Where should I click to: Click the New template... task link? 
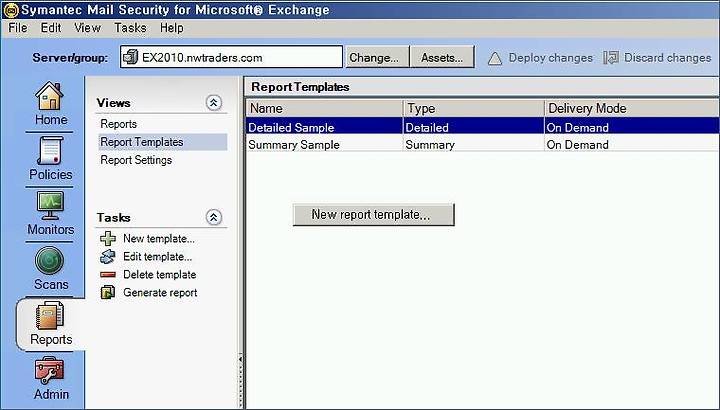point(159,239)
